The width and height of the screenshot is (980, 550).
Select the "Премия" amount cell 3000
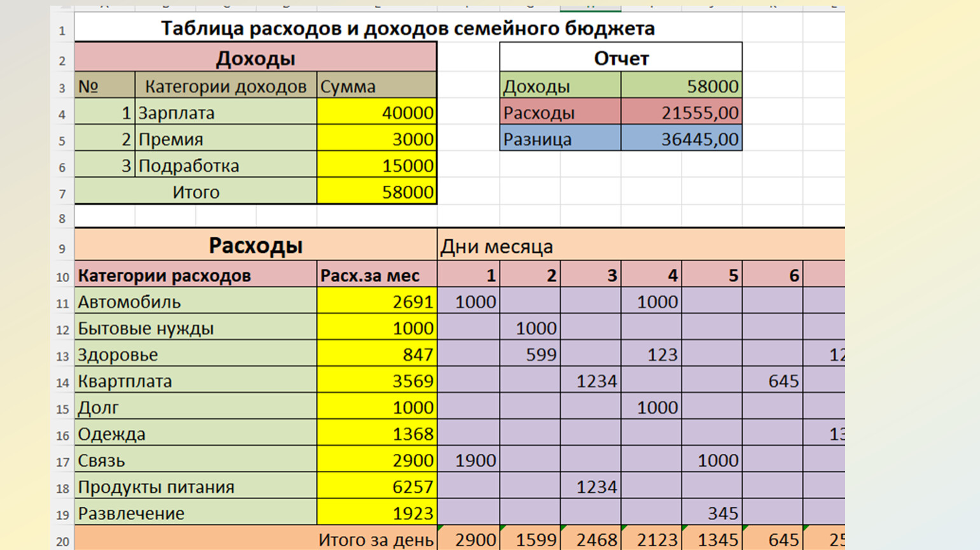tap(377, 139)
